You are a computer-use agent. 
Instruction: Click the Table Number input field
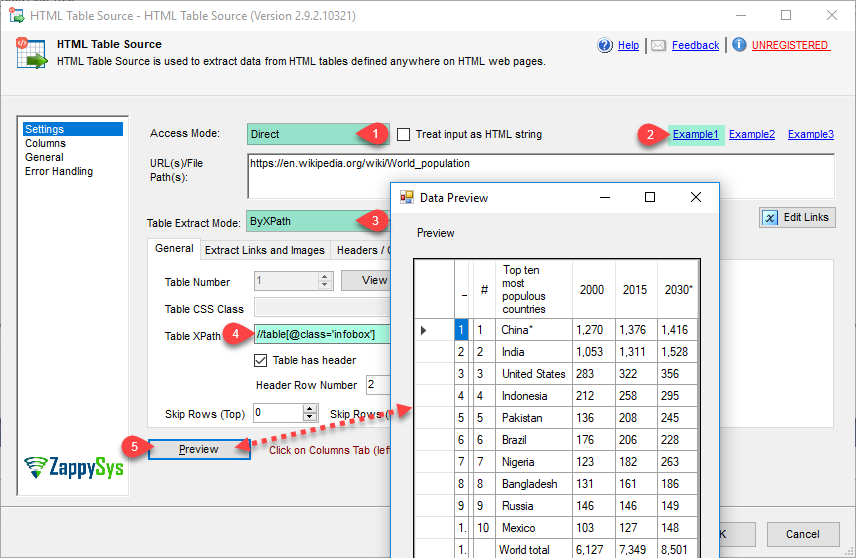286,281
